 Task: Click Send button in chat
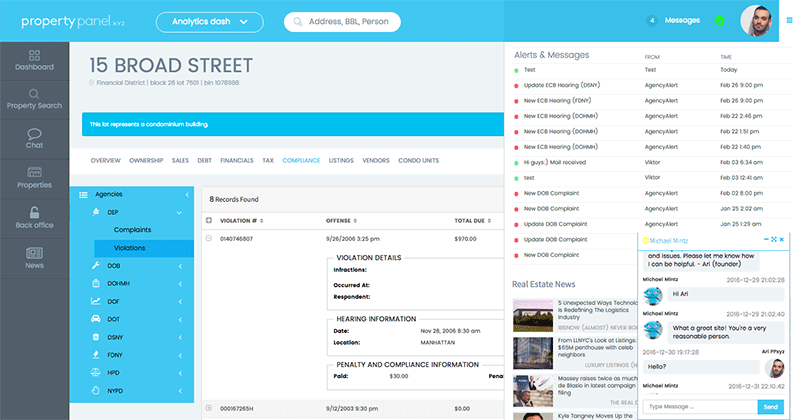[x=770, y=407]
